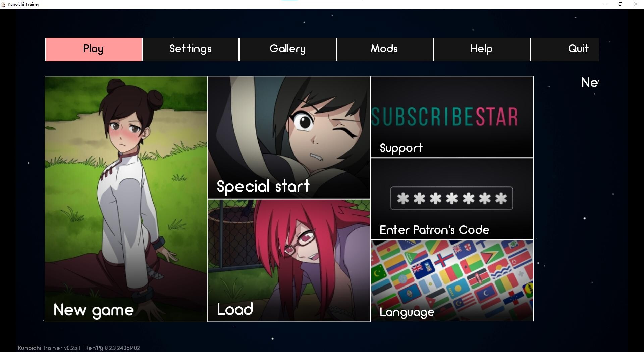644x352 pixels.
Task: Click the Kunoichi Trainer version text
Action: 49,348
